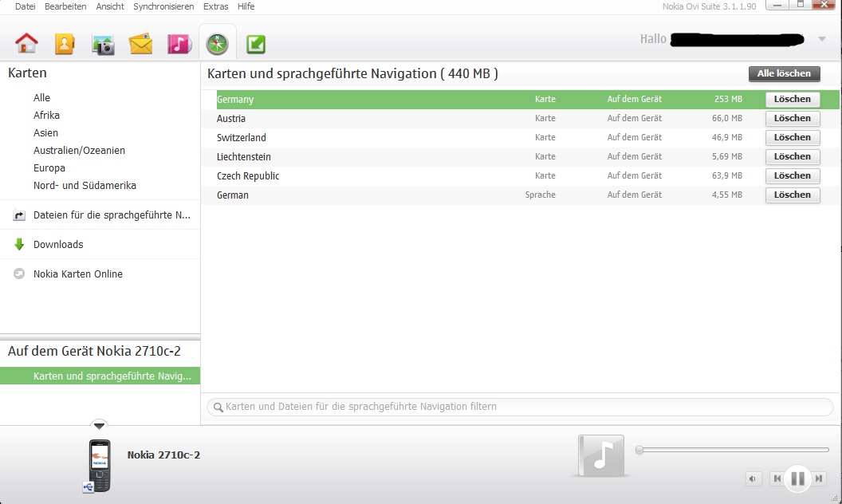
Task: Delete the Switzerland map
Action: tap(793, 137)
